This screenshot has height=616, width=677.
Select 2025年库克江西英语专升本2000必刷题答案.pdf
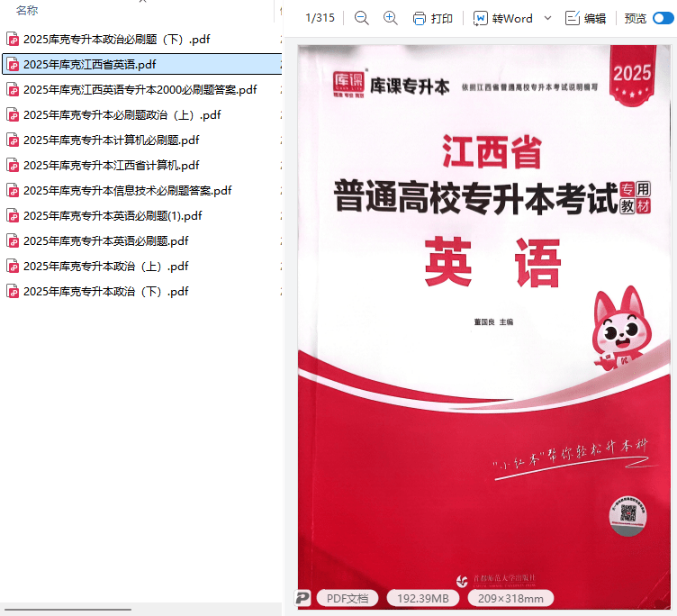pos(141,90)
